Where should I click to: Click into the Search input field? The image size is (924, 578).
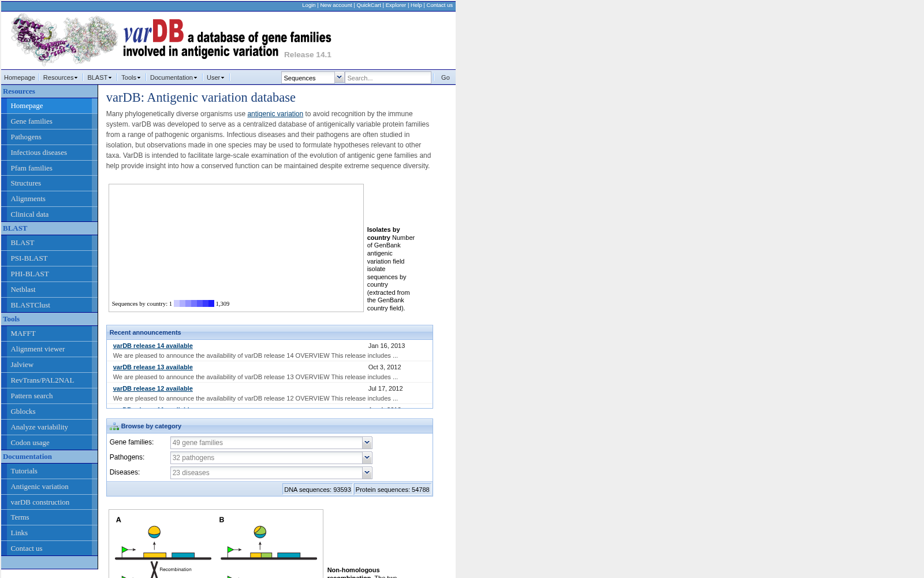388,77
